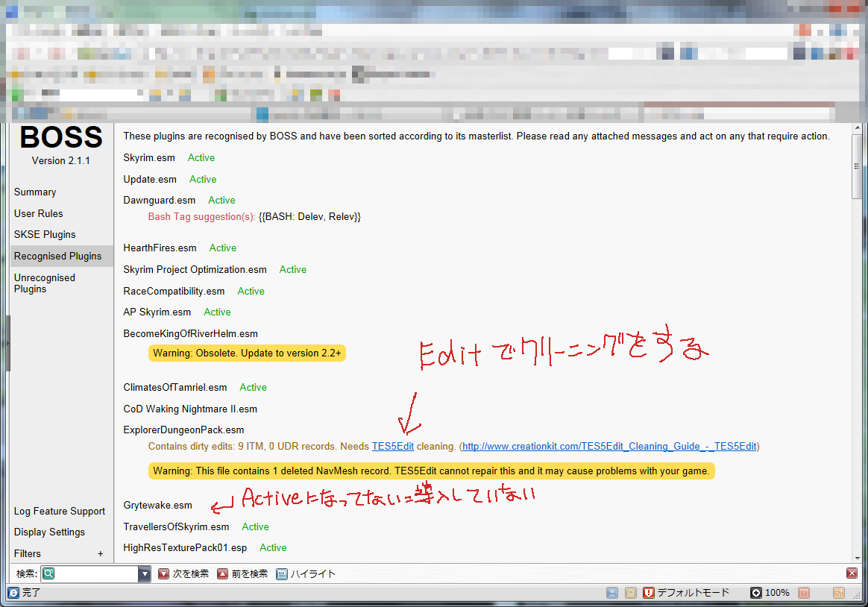The image size is (868, 607).
Task: Click the HighResTexturePack01.esp plugin name
Action: click(x=185, y=548)
